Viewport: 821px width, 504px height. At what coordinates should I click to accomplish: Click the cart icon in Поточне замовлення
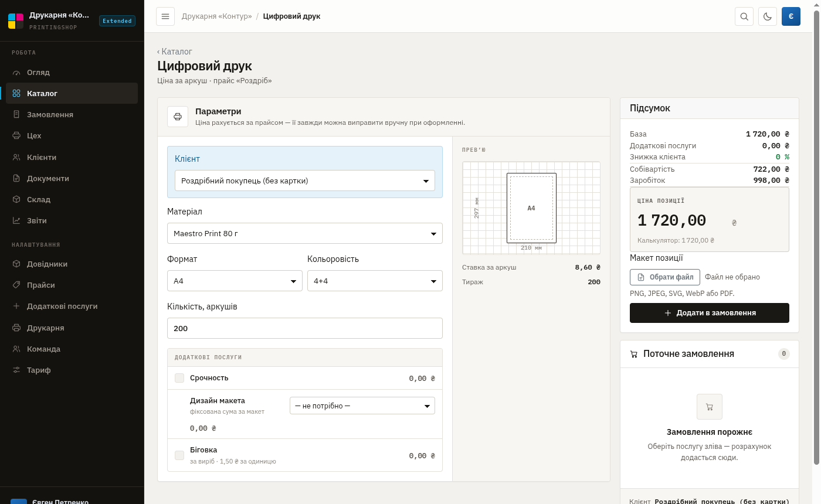click(634, 354)
